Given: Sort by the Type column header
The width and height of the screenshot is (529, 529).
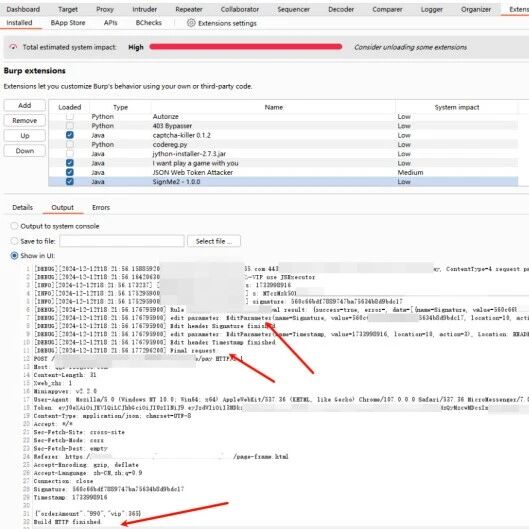Looking at the screenshot, I should pos(120,107).
